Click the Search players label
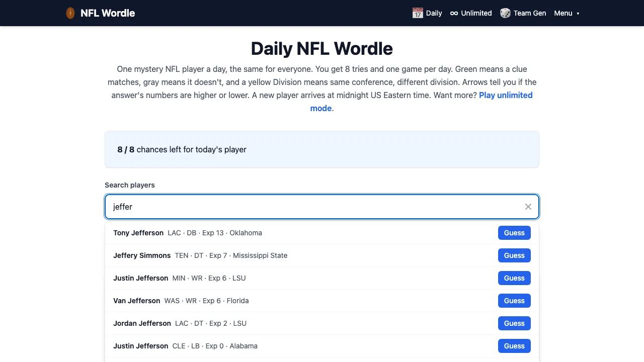Viewport: 644px width, 362px height. [130, 185]
